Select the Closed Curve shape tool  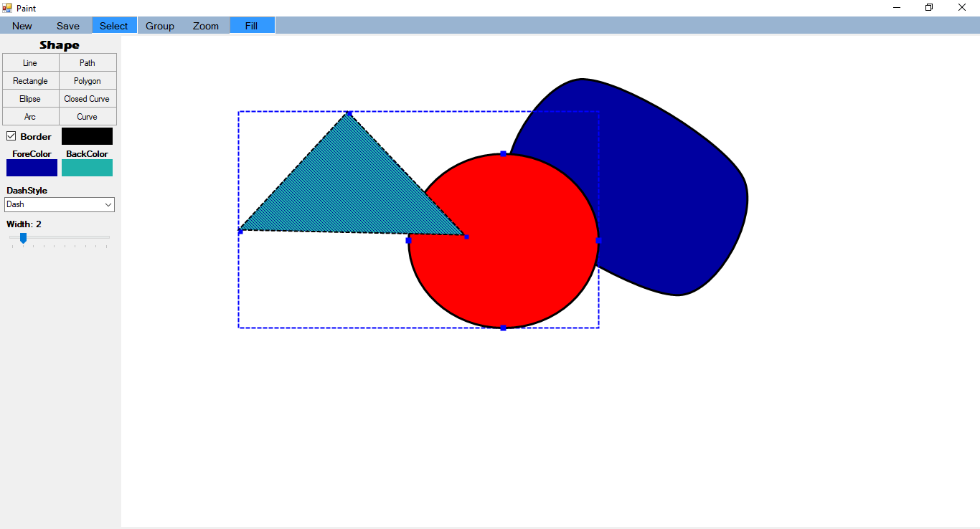tap(88, 99)
